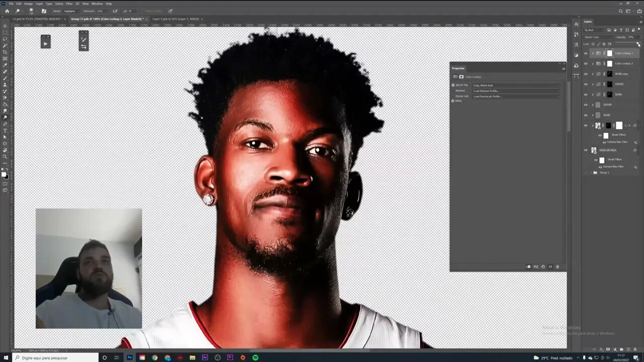This screenshot has width=644, height=362.
Task: Select the Clone Stamp tool
Action: click(5, 85)
